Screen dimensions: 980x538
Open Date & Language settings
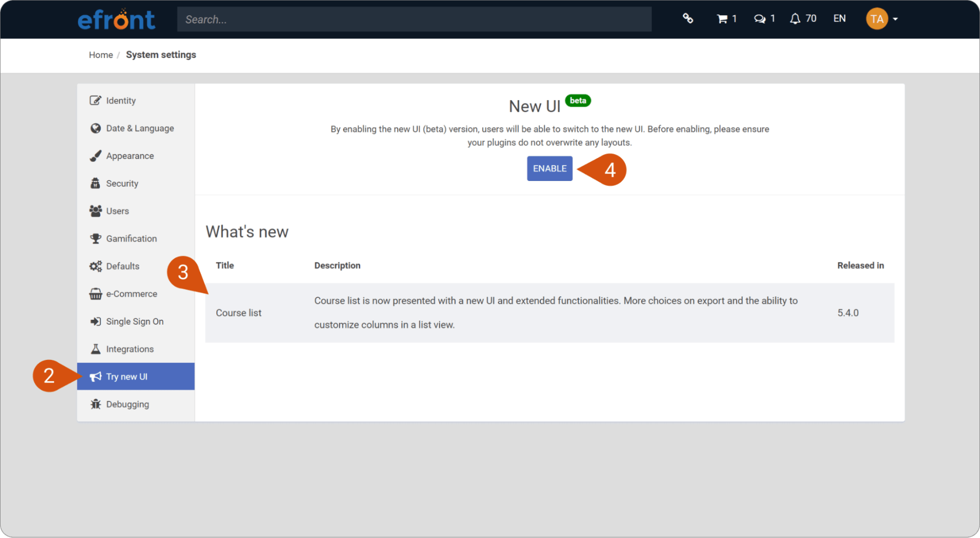[x=140, y=128]
